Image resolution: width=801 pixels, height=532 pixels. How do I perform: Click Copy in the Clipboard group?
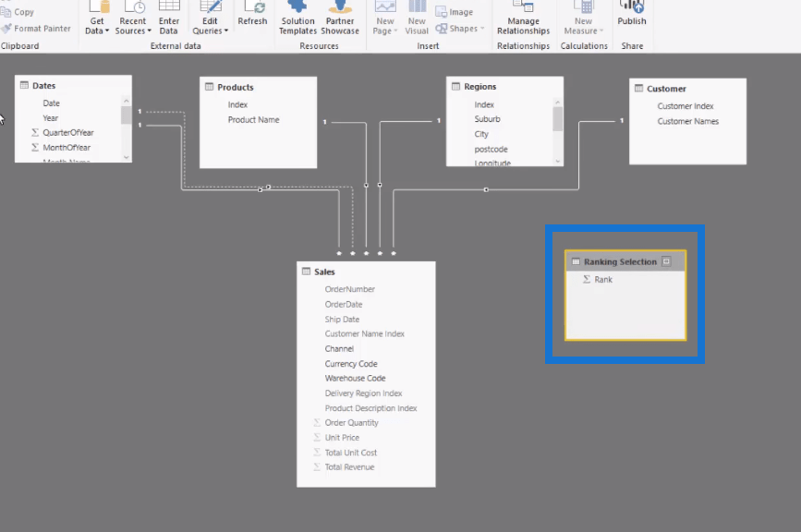click(18, 12)
